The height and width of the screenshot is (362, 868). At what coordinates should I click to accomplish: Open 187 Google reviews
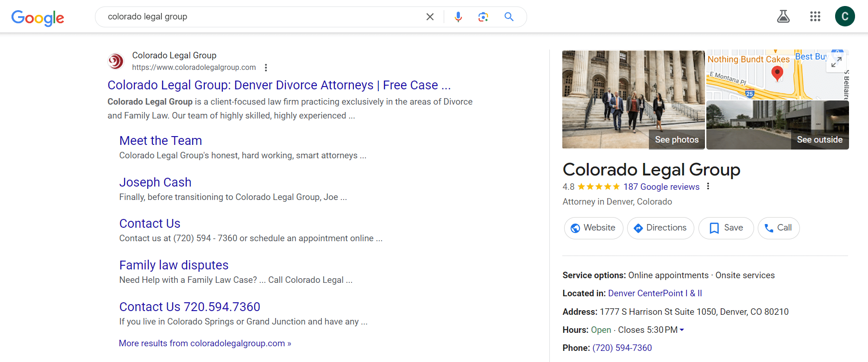point(661,187)
